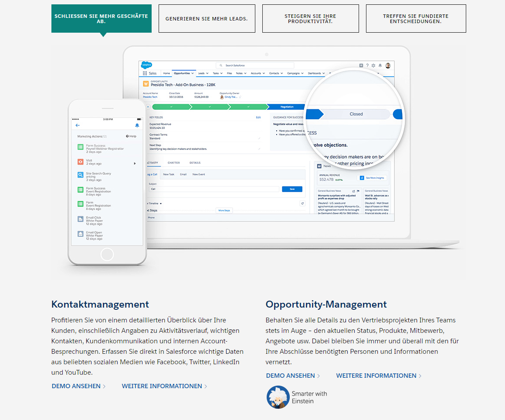This screenshot has height=420, width=505.
Task: Click the opportunity crown icon beside Presidio Tech
Action: [146, 84]
